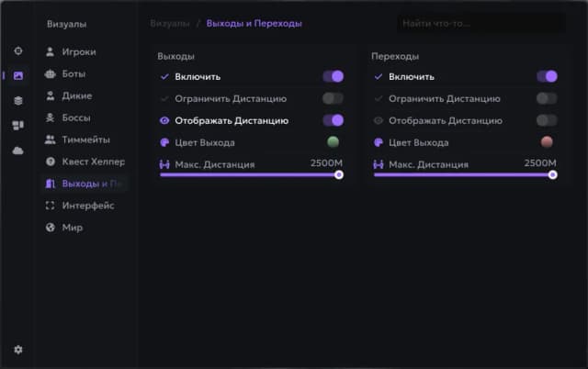The width and height of the screenshot is (588, 369).
Task: Click the 2500M value in Выходы panel
Action: click(326, 163)
